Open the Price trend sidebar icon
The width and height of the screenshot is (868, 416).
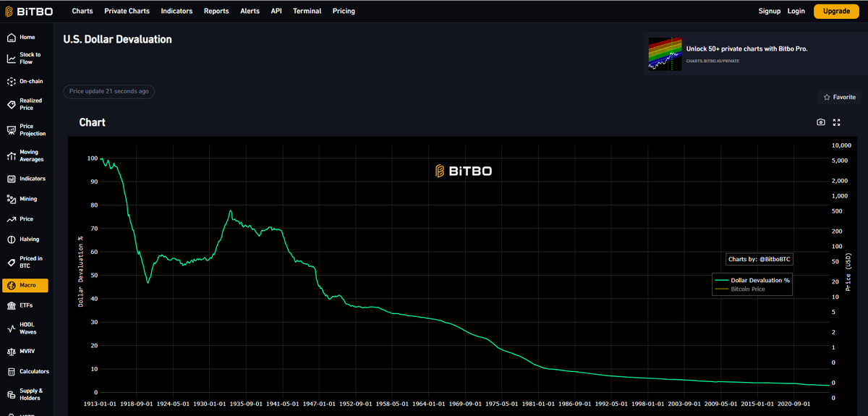click(x=11, y=219)
